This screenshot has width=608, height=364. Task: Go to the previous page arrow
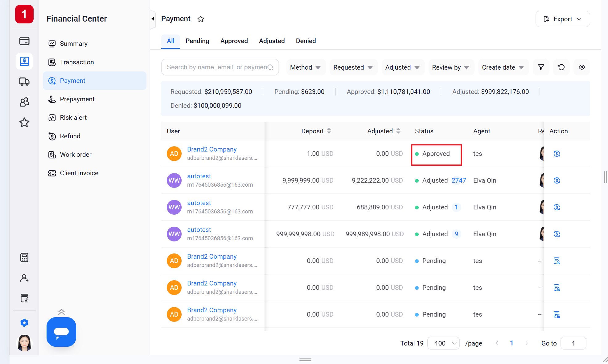497,343
